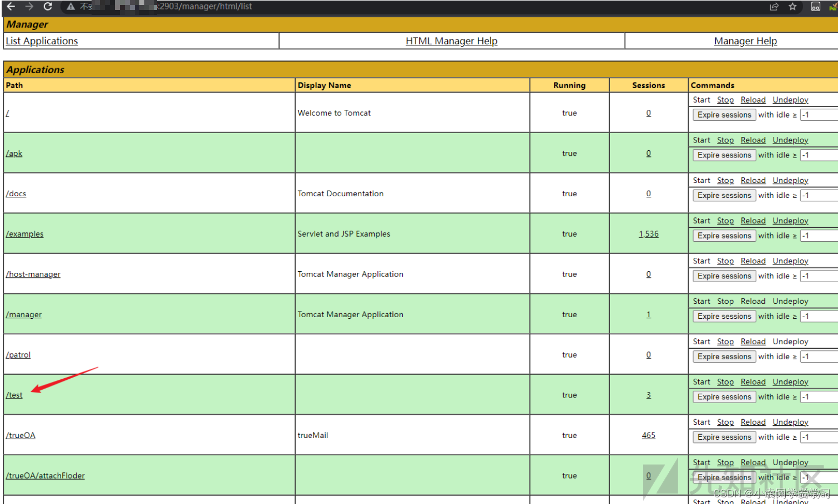Undeploy the /examples application
838x504 pixels.
point(790,221)
